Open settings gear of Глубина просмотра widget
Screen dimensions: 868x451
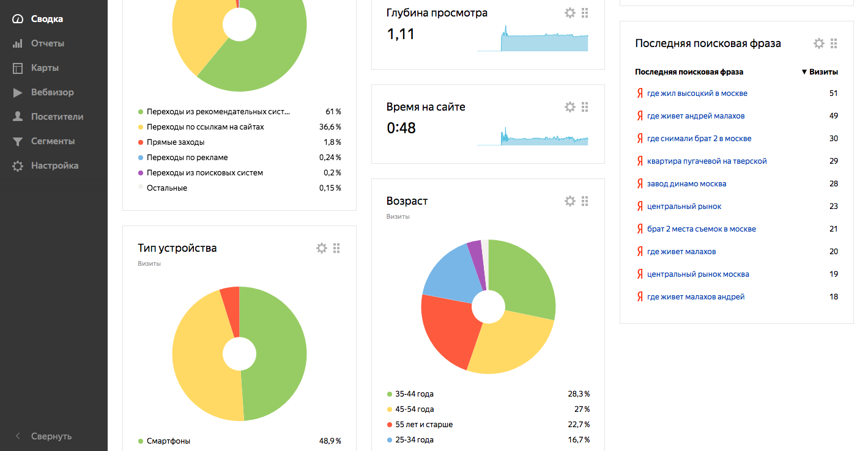[x=570, y=13]
